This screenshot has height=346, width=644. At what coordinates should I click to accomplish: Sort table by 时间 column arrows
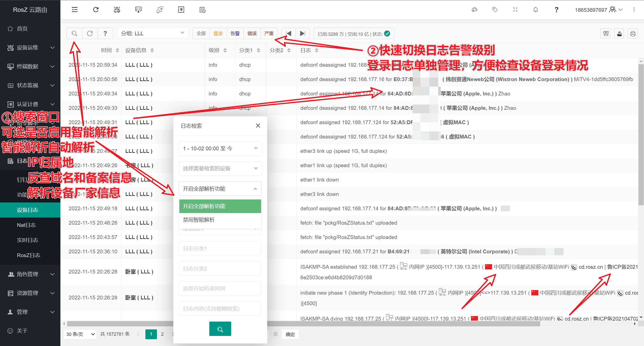(117, 50)
